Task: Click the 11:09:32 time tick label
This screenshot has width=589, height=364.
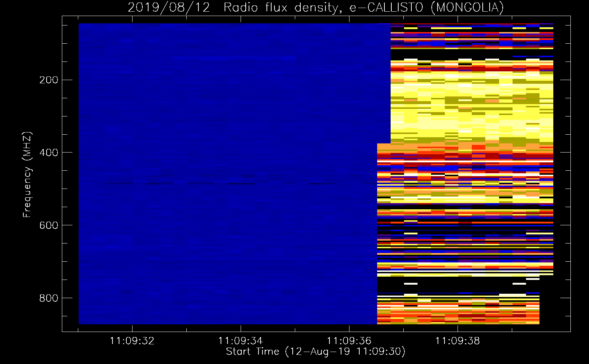Action: coord(132,341)
